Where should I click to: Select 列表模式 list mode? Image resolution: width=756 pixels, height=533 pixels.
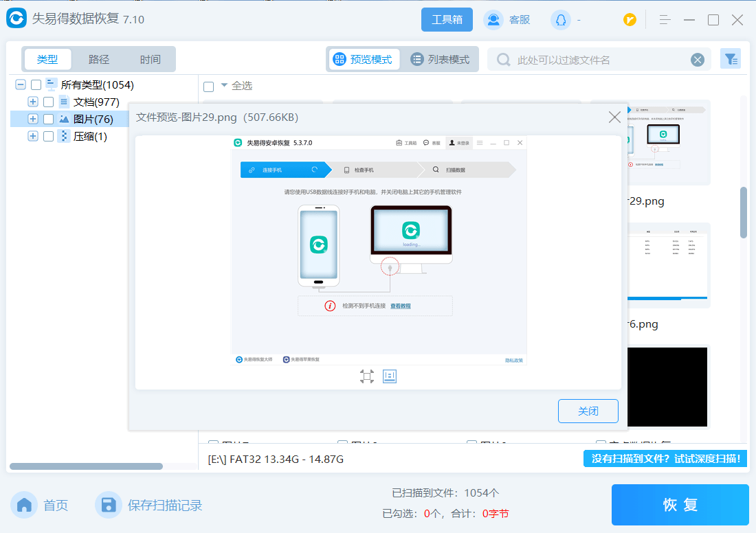440,59
